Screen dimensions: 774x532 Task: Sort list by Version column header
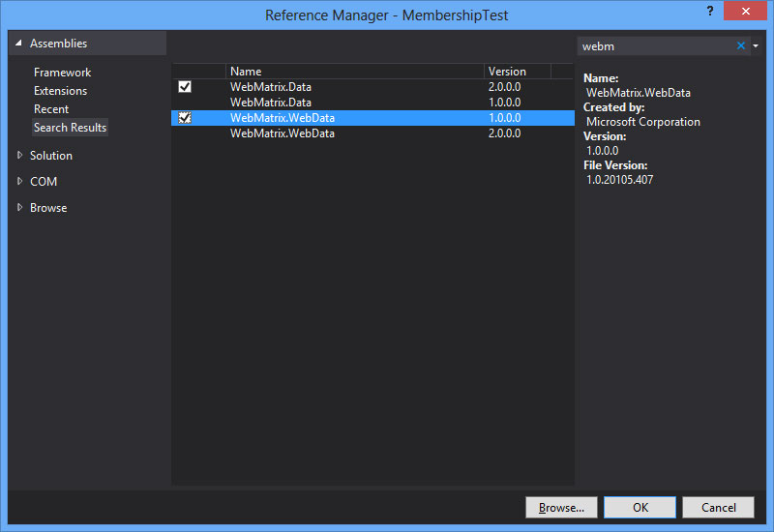517,71
